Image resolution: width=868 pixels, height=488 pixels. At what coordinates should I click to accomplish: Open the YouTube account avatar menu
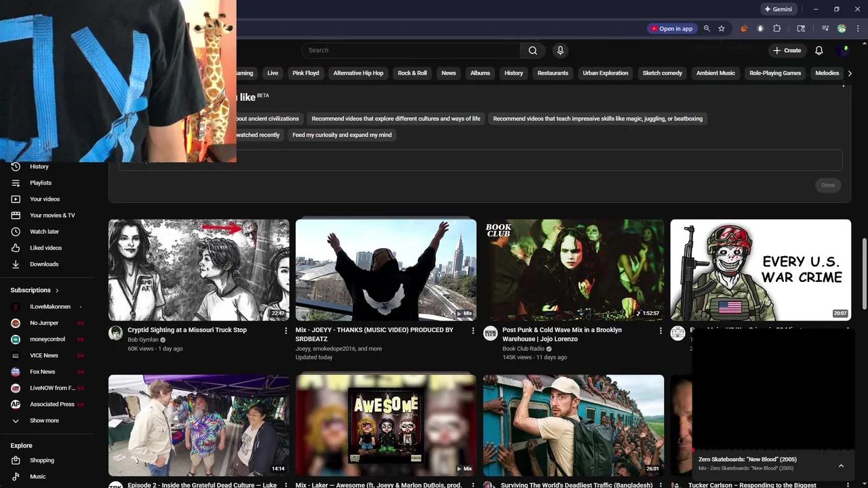click(843, 50)
